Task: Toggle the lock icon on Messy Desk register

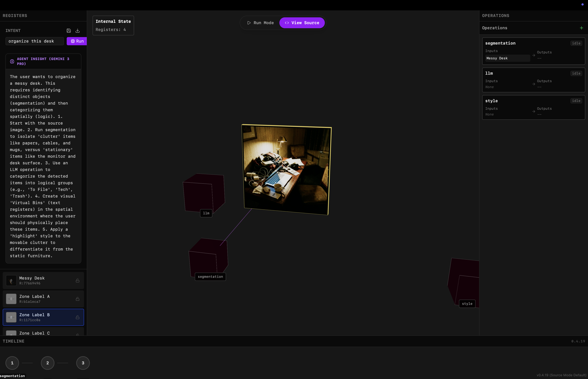Action: click(78, 281)
